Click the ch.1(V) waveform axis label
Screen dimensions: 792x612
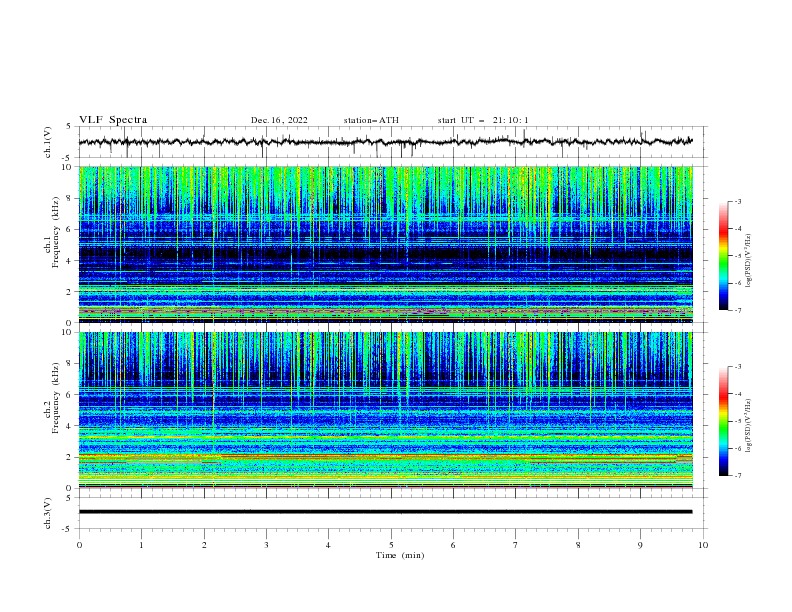click(x=48, y=142)
